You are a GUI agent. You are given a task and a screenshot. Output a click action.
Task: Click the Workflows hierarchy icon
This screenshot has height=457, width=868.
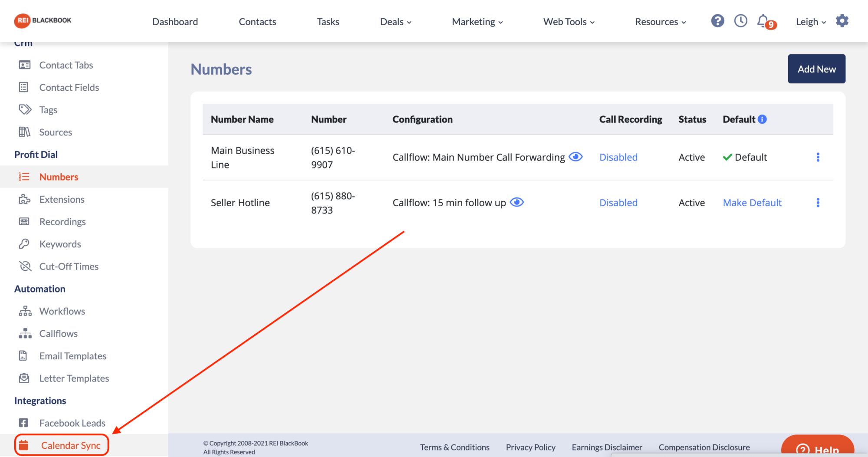pyautogui.click(x=25, y=311)
